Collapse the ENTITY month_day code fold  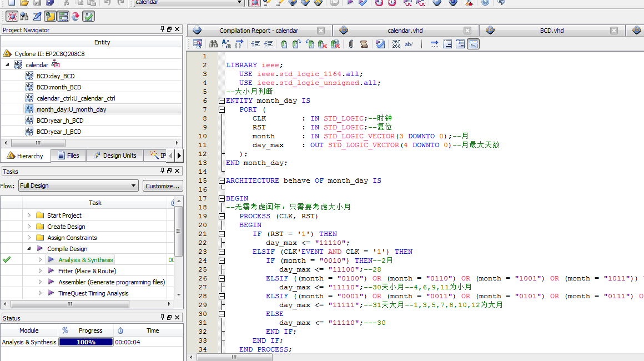pos(222,101)
